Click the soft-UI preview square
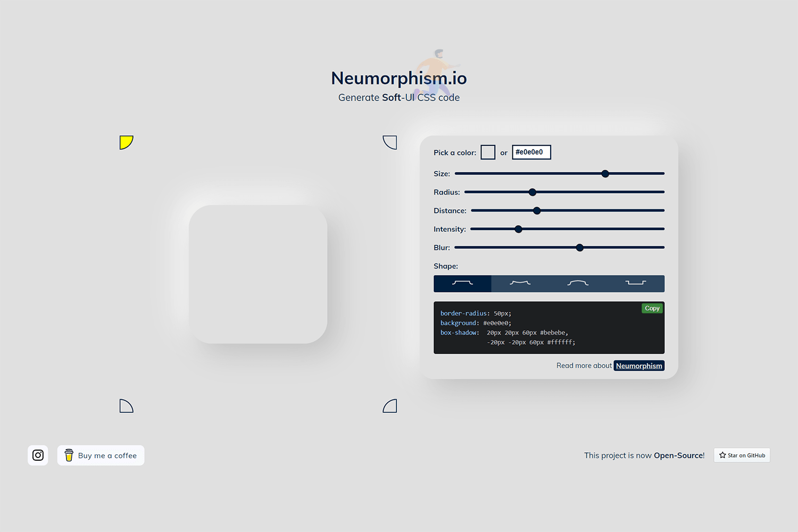This screenshot has height=532, width=798. (258, 274)
